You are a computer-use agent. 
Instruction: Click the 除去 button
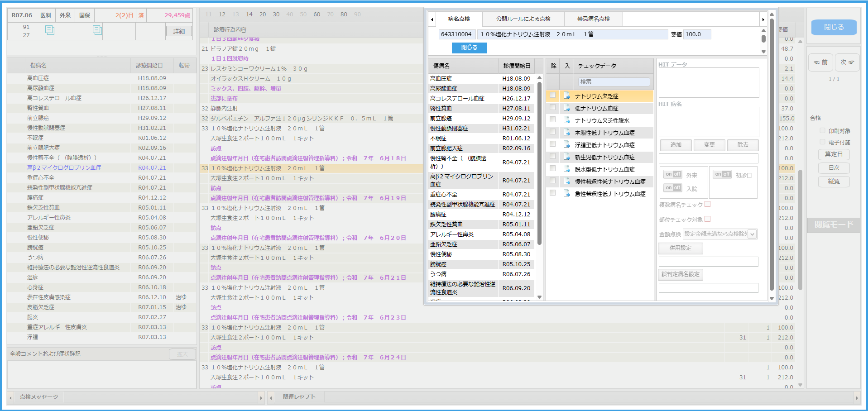[743, 145]
